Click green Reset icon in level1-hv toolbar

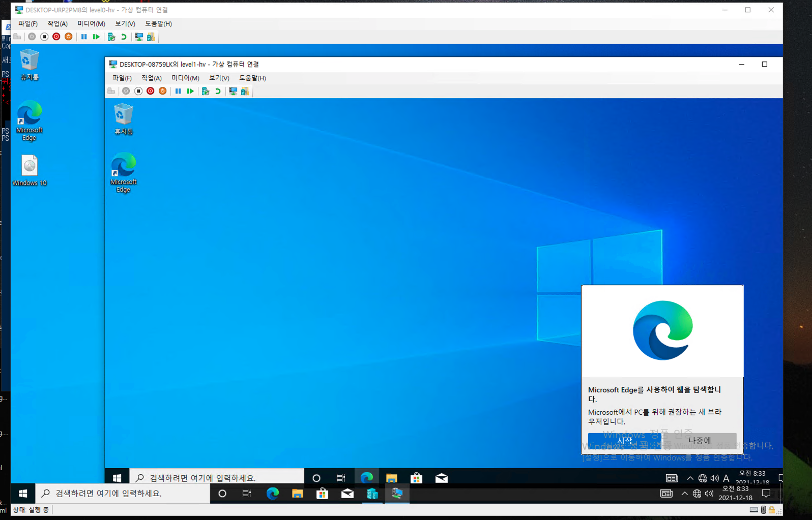(190, 91)
